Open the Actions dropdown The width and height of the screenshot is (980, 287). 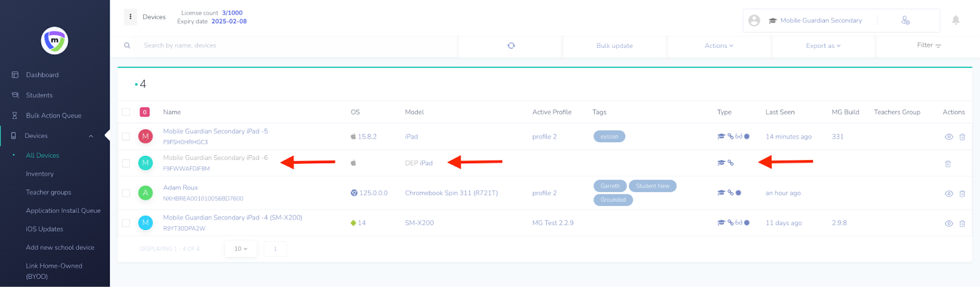pyautogui.click(x=718, y=46)
